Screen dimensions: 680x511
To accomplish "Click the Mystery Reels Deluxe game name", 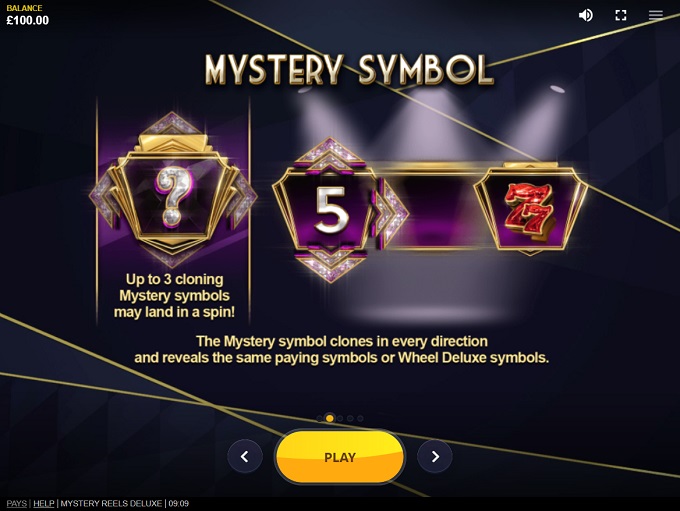I will pos(111,504).
